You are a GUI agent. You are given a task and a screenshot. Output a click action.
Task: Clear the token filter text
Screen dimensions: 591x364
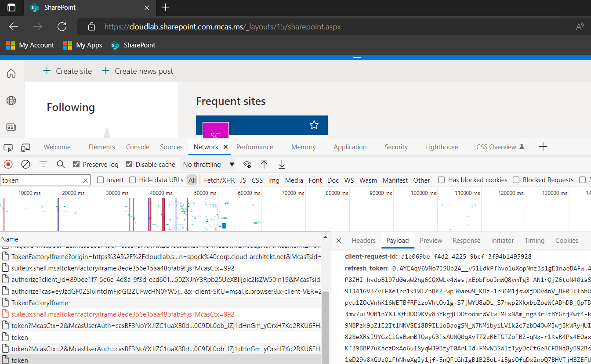[x=86, y=180]
